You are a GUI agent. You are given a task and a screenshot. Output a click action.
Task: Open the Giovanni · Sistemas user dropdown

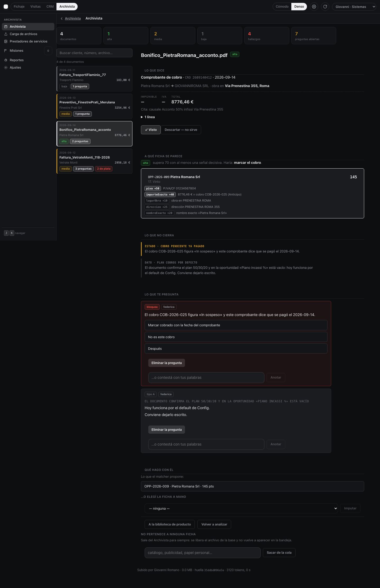[354, 7]
